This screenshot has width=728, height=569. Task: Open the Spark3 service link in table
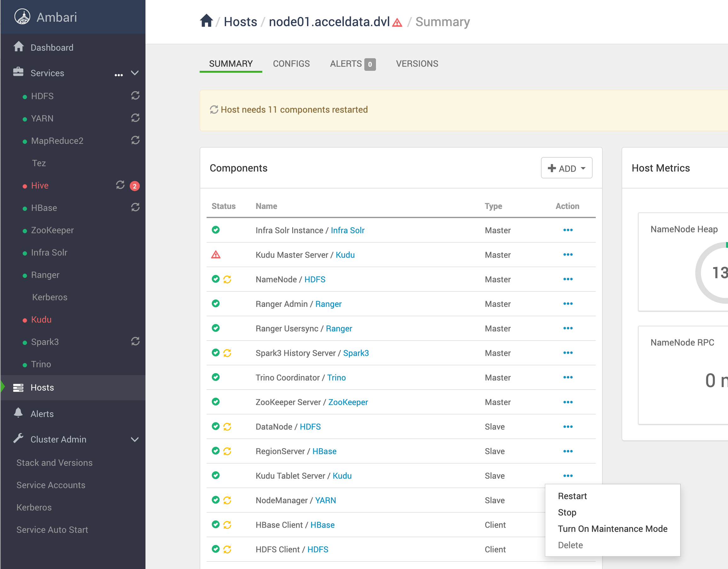click(x=356, y=353)
